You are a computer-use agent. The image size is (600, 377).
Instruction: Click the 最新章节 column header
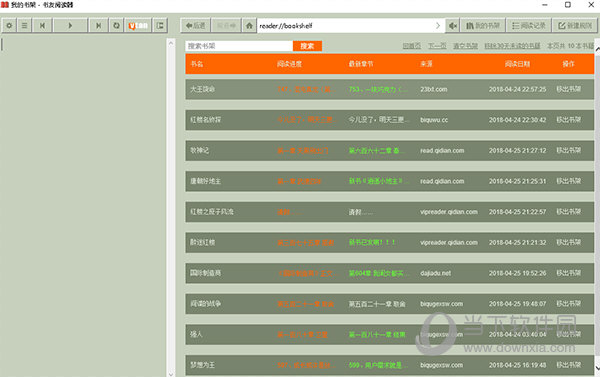(x=361, y=64)
